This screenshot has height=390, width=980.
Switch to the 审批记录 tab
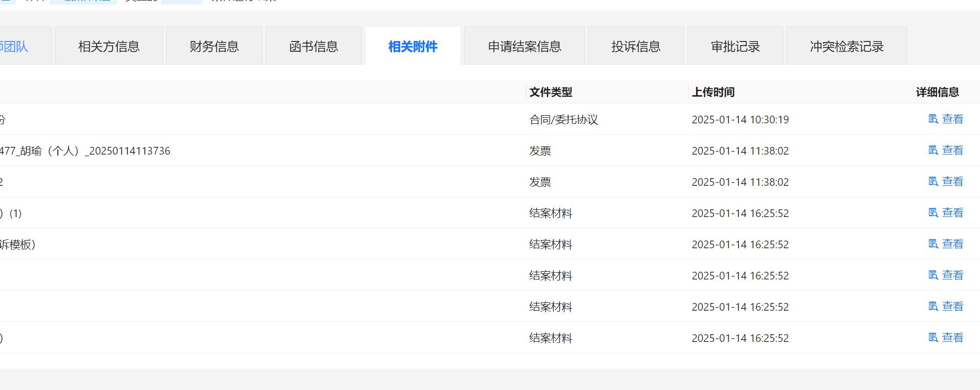[735, 47]
